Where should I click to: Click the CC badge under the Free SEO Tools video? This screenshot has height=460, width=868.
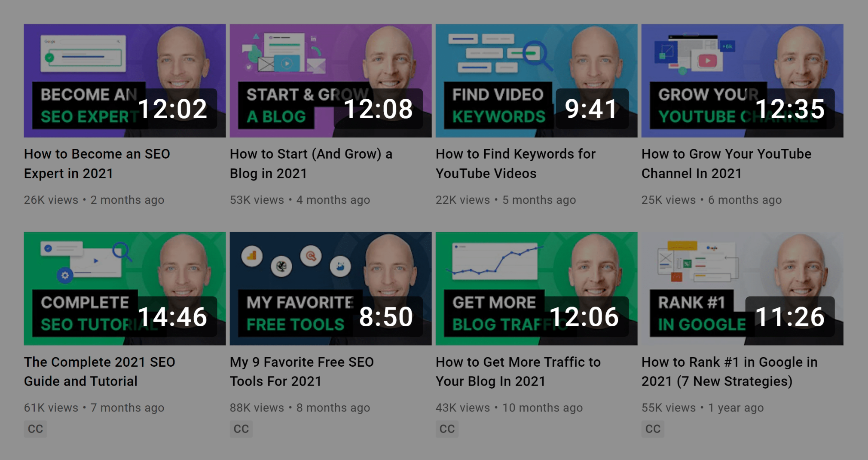(241, 429)
